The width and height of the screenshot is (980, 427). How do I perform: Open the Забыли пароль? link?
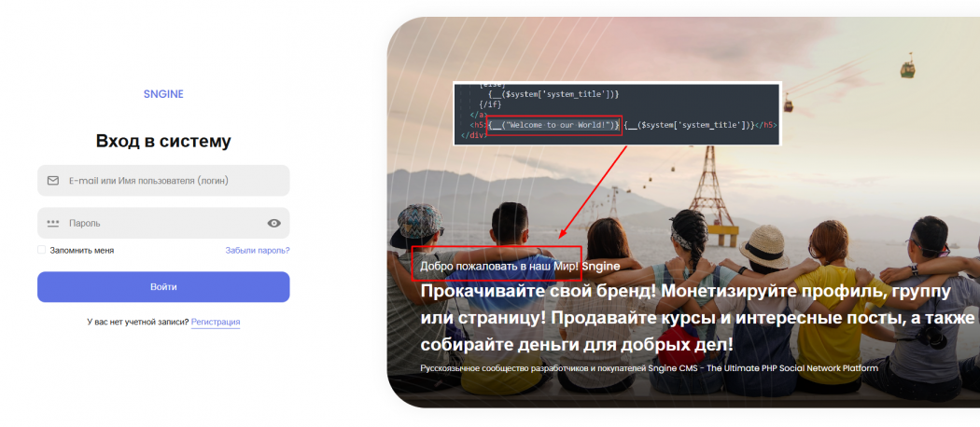point(258,251)
